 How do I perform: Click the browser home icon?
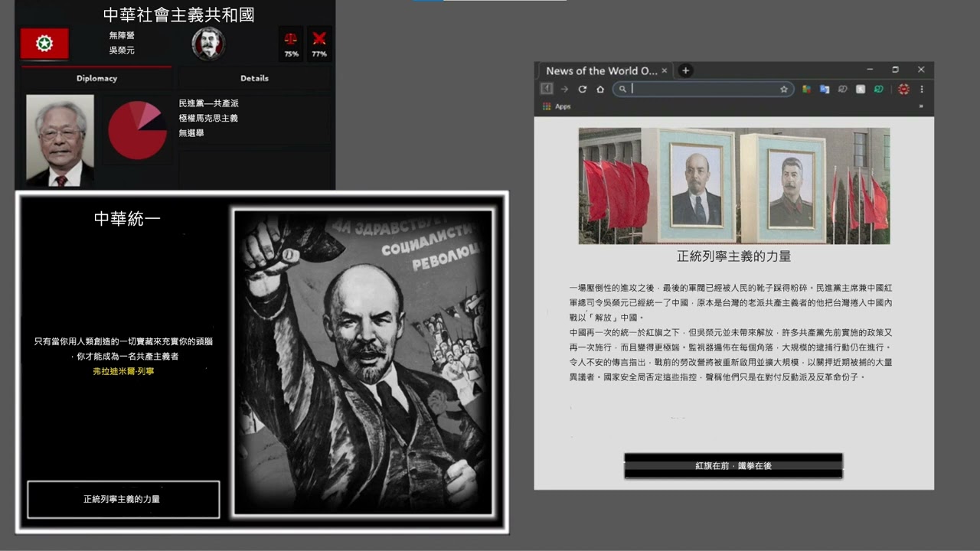(x=600, y=89)
